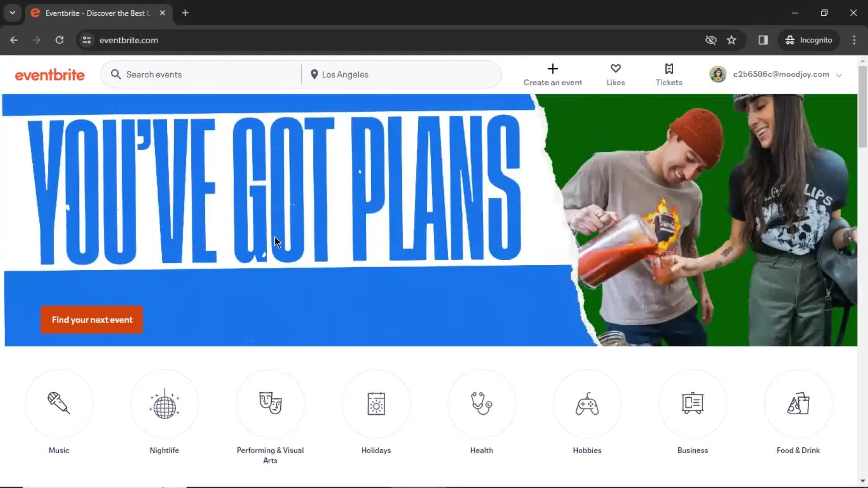This screenshot has height=488, width=868.
Task: Click the Food & Drink category icon
Action: point(798,404)
